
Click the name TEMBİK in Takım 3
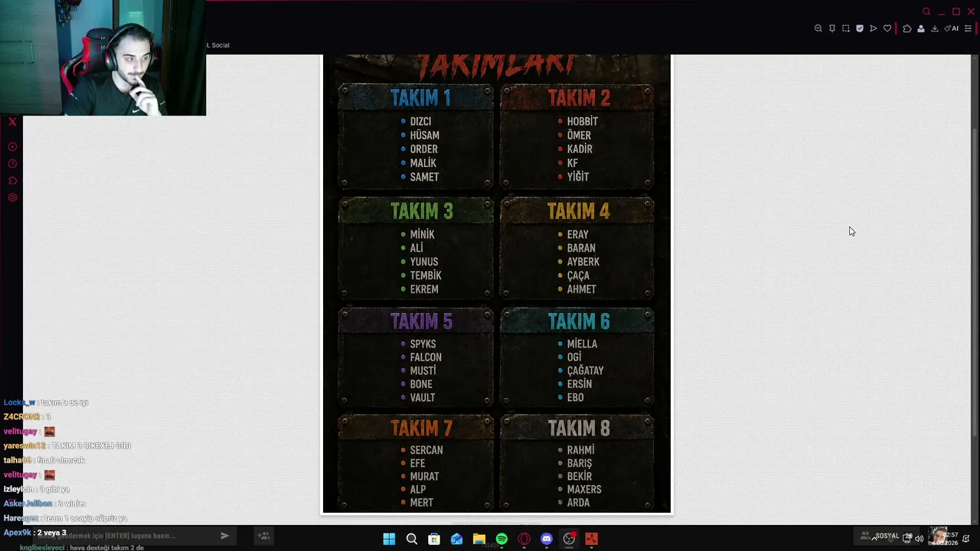click(426, 275)
